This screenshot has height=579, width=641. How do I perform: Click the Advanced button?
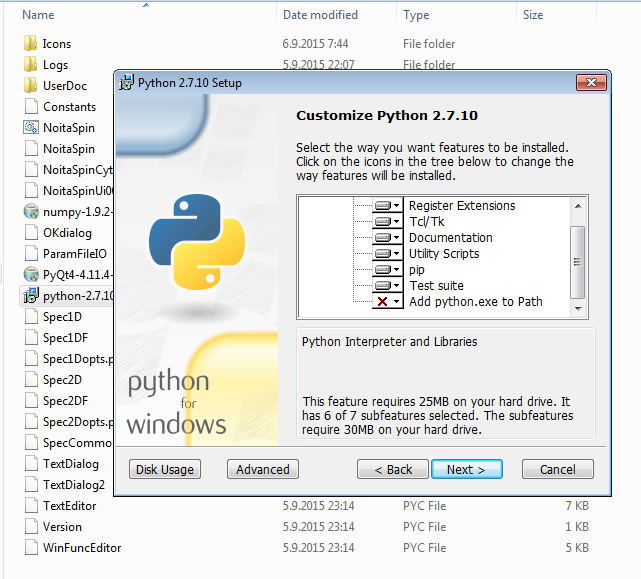[263, 469]
